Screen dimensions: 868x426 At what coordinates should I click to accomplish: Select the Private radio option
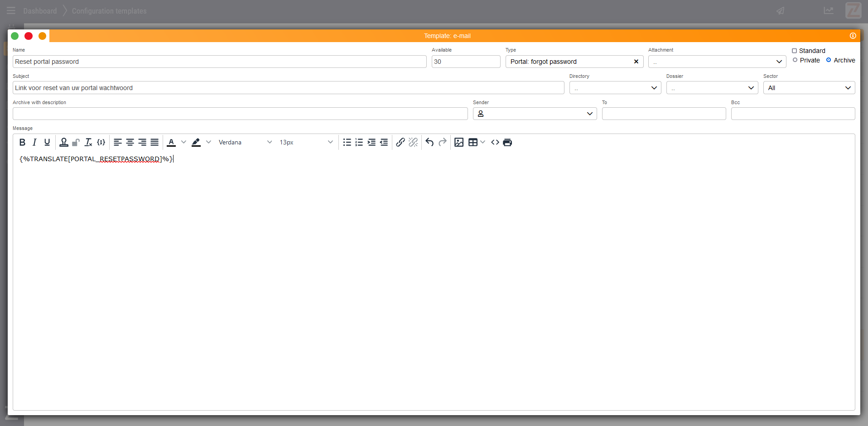click(795, 60)
